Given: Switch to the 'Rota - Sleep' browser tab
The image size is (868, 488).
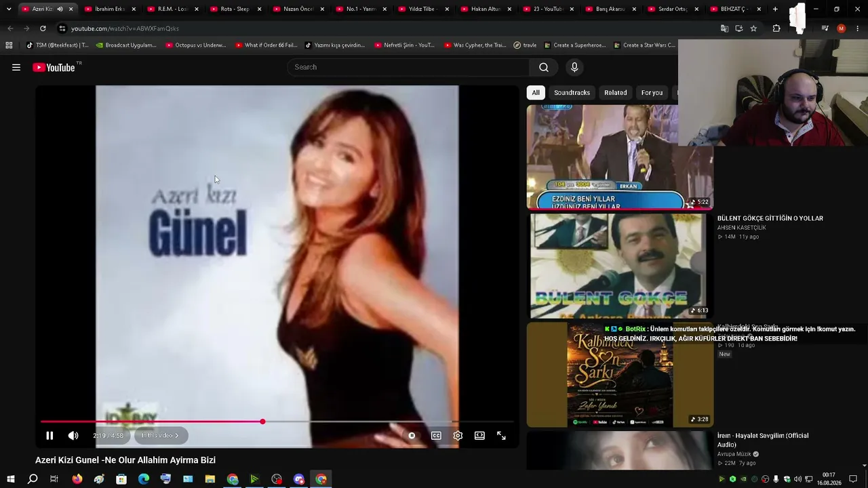Looking at the screenshot, I should [x=236, y=9].
